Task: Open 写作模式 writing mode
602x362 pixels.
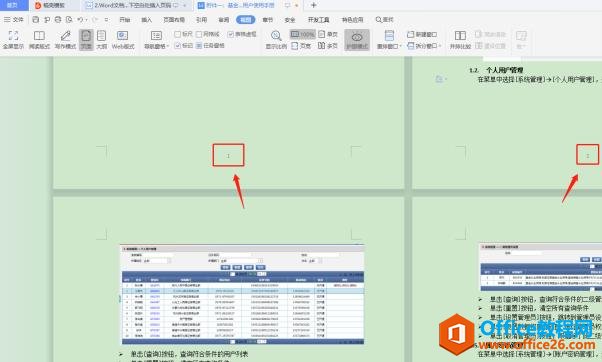Action: coord(65,40)
